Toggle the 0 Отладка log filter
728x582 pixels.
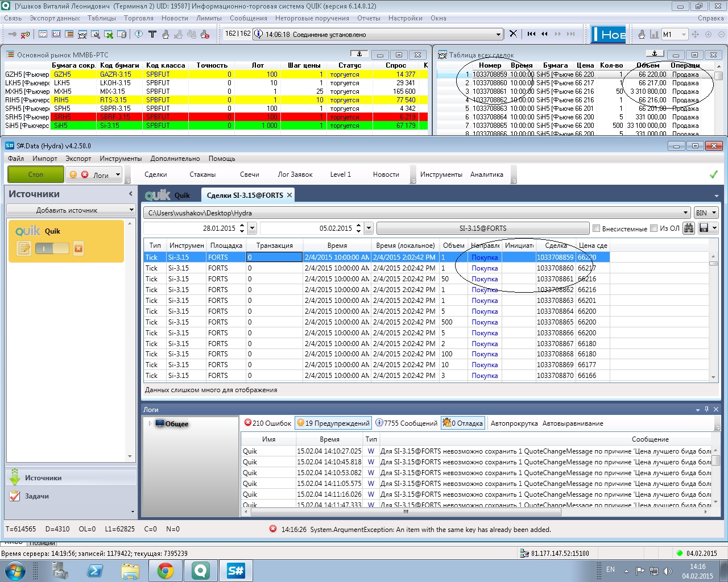pos(463,423)
